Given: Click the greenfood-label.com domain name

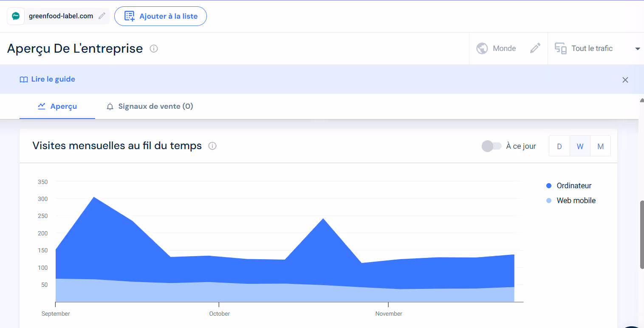Looking at the screenshot, I should point(61,16).
